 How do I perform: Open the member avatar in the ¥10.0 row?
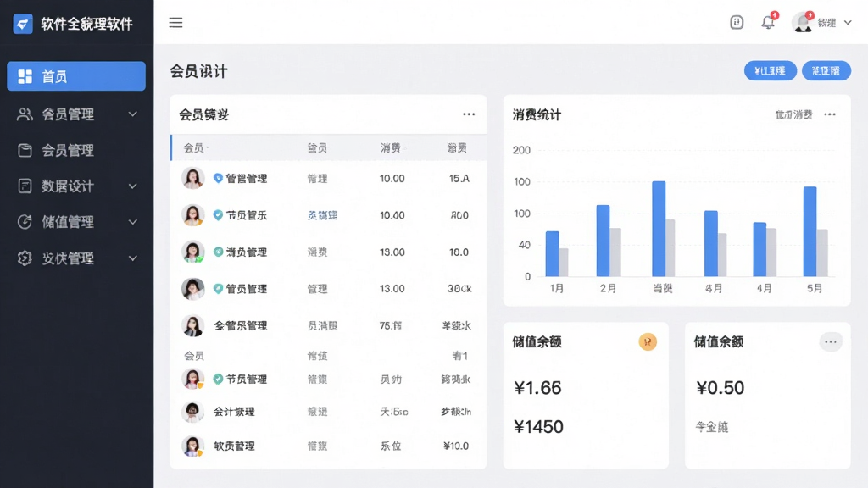point(192,446)
